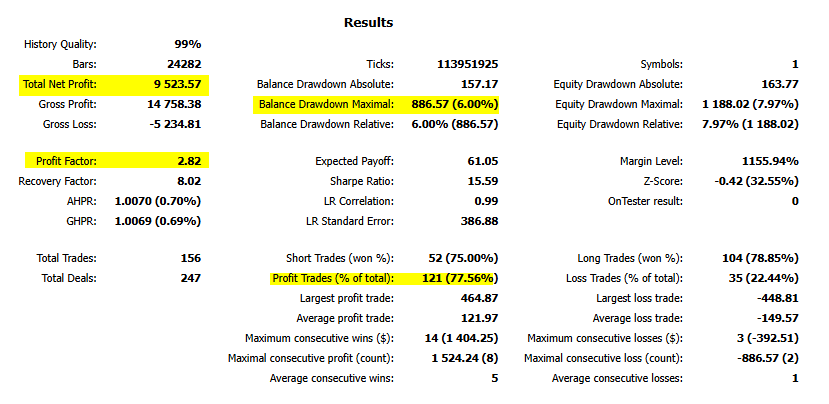Click the Gross Loss value -5 234.81
The height and width of the screenshot is (404, 829).
click(x=171, y=124)
